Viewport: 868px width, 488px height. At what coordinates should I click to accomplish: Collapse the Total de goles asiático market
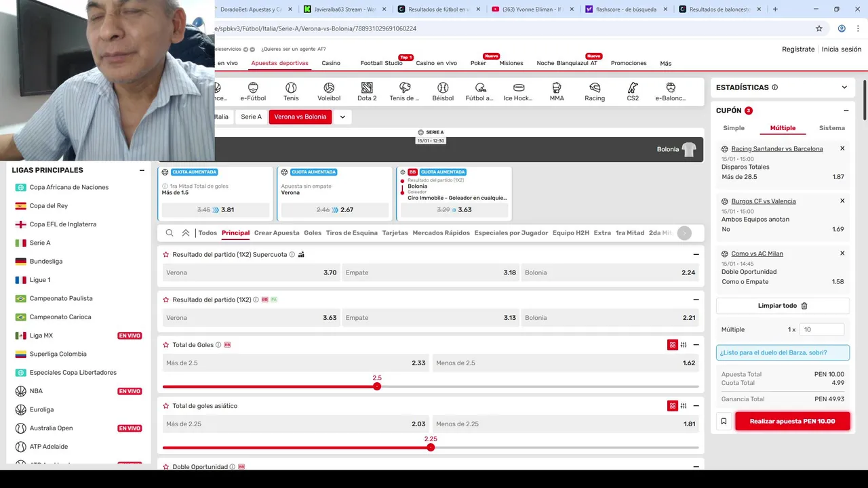pos(696,406)
